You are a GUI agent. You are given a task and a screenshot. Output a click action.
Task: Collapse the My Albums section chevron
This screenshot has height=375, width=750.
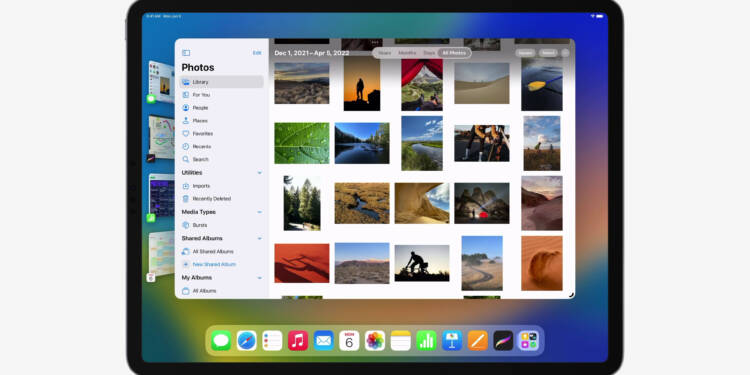[x=260, y=277]
